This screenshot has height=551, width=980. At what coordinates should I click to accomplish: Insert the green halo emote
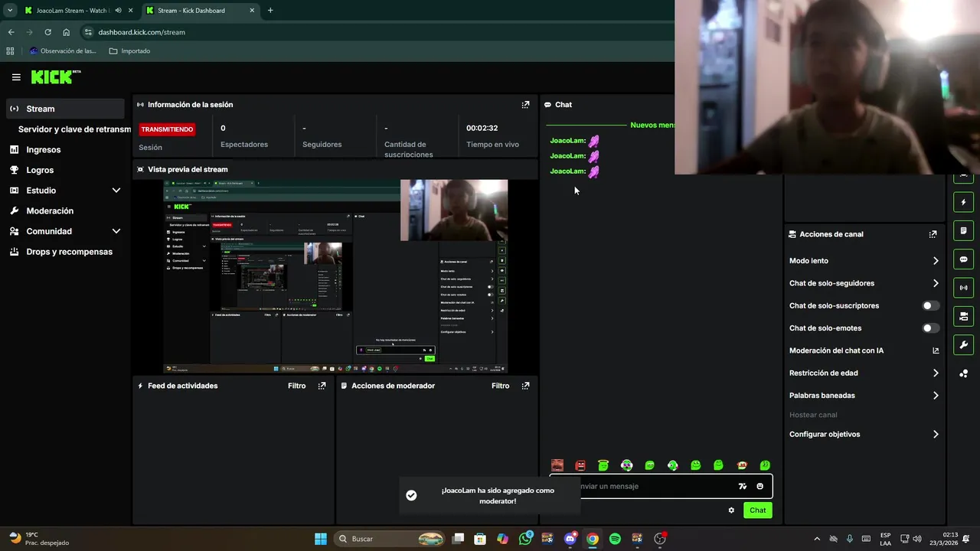(603, 465)
